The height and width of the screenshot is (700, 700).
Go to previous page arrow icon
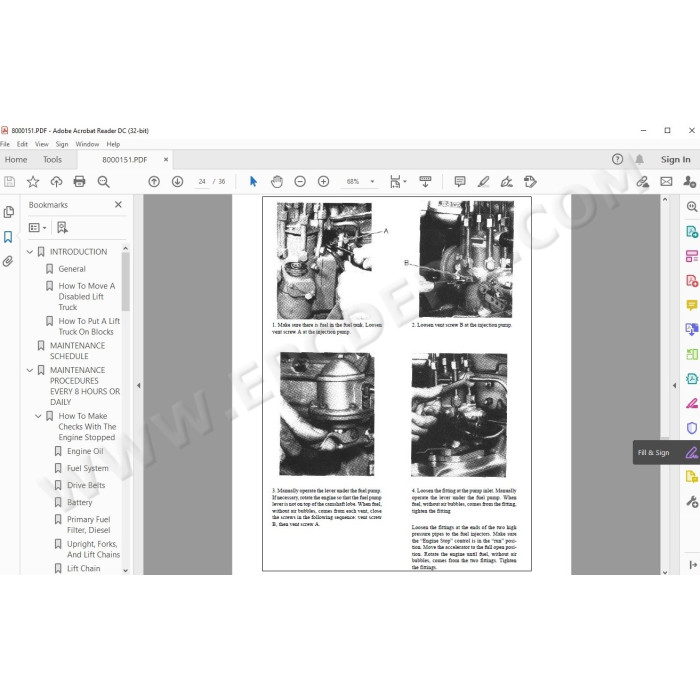pos(154,182)
